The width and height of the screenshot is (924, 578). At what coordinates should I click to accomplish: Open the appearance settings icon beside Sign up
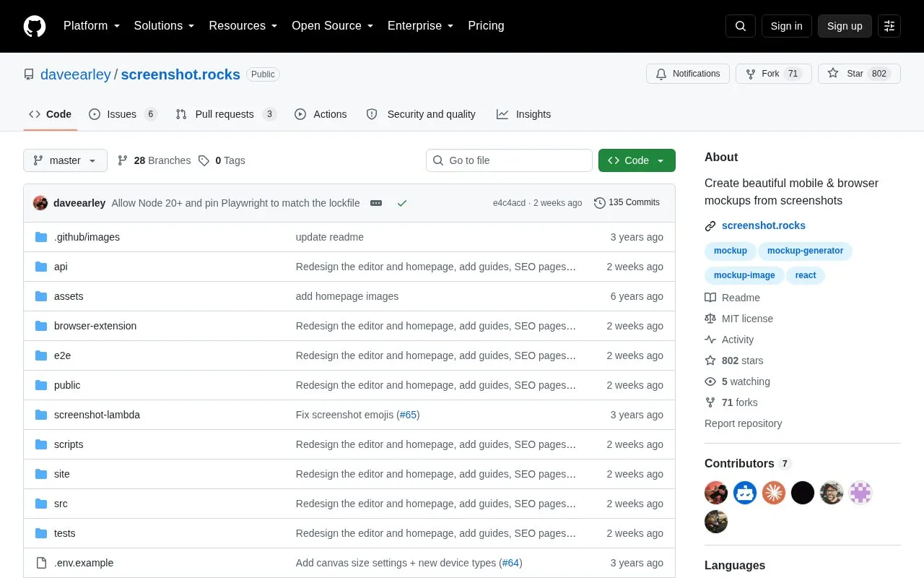click(x=889, y=26)
